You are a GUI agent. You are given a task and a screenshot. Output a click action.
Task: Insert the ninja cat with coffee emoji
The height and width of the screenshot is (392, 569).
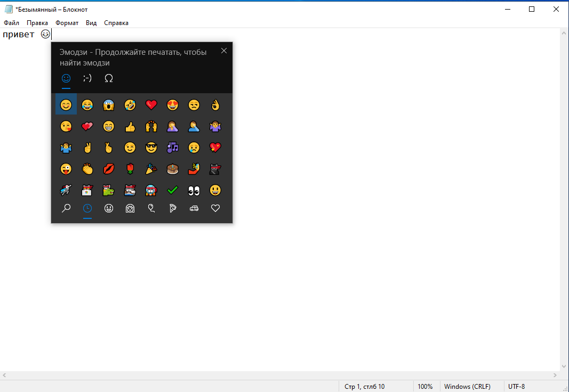(x=130, y=190)
